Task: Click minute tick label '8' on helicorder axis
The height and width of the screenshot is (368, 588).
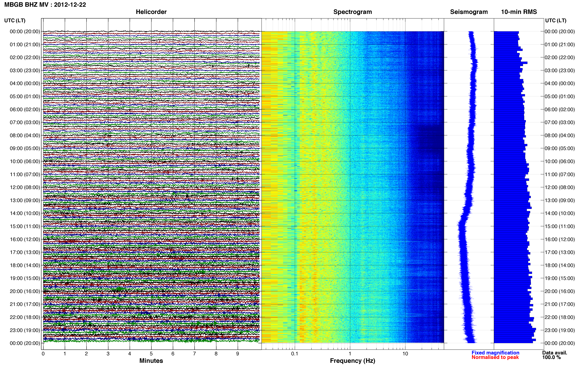Action: point(216,354)
